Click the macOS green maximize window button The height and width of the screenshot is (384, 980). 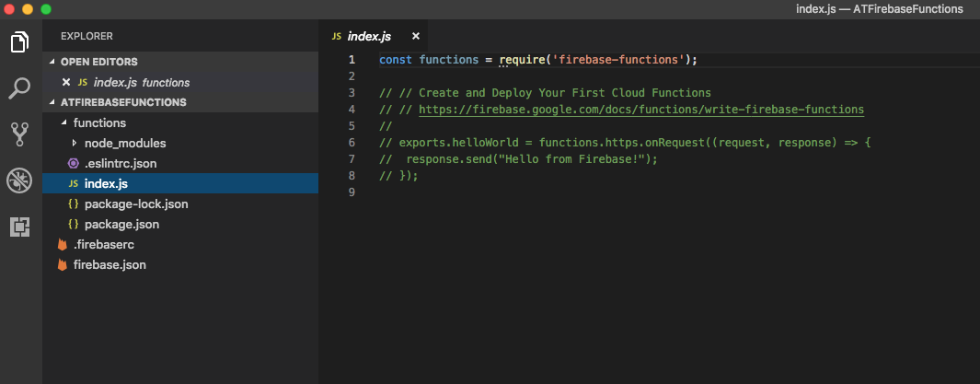45,8
